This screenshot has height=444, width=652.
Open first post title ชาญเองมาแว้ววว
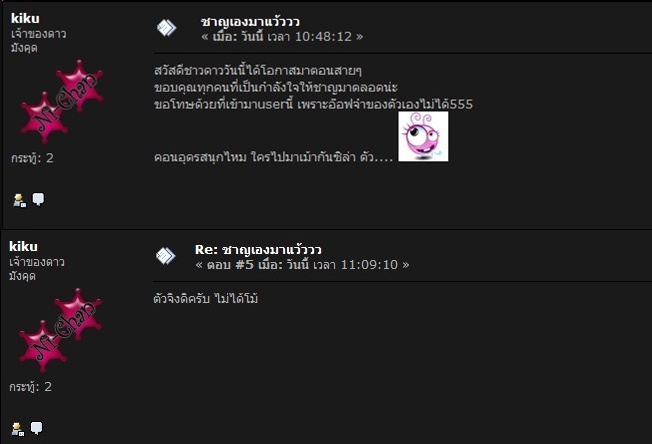pos(250,22)
